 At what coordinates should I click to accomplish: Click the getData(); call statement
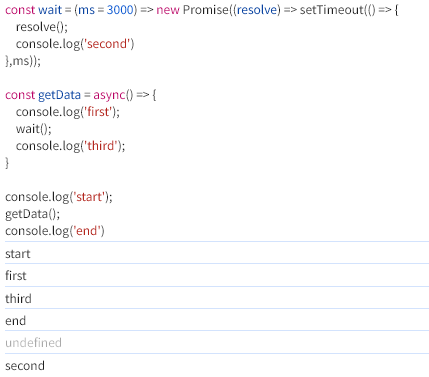(x=33, y=214)
